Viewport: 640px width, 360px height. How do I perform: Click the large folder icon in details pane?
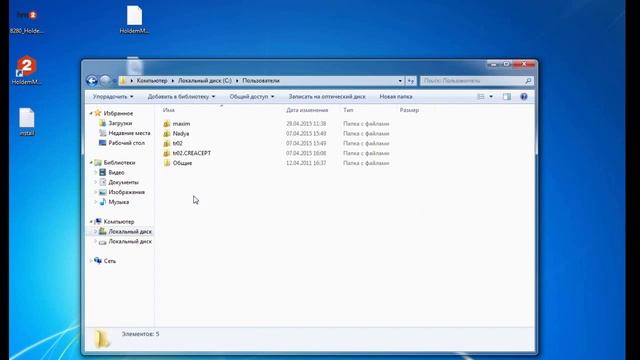point(102,338)
